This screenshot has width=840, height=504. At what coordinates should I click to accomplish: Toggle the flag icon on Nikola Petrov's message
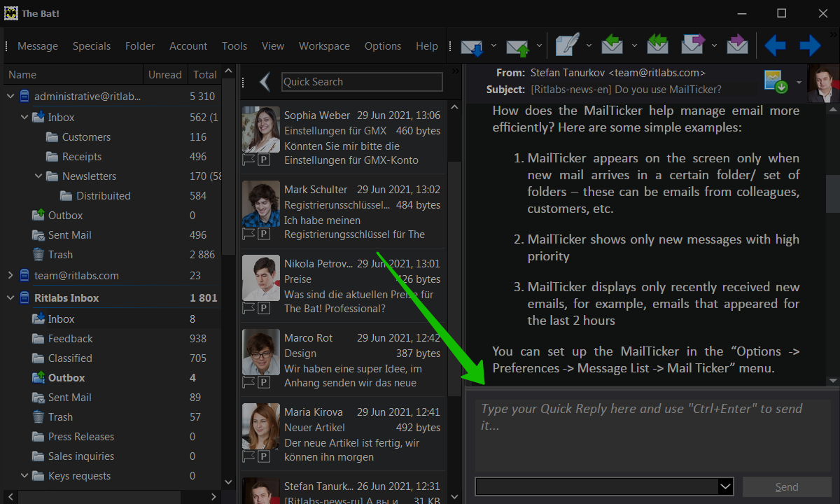pyautogui.click(x=248, y=308)
